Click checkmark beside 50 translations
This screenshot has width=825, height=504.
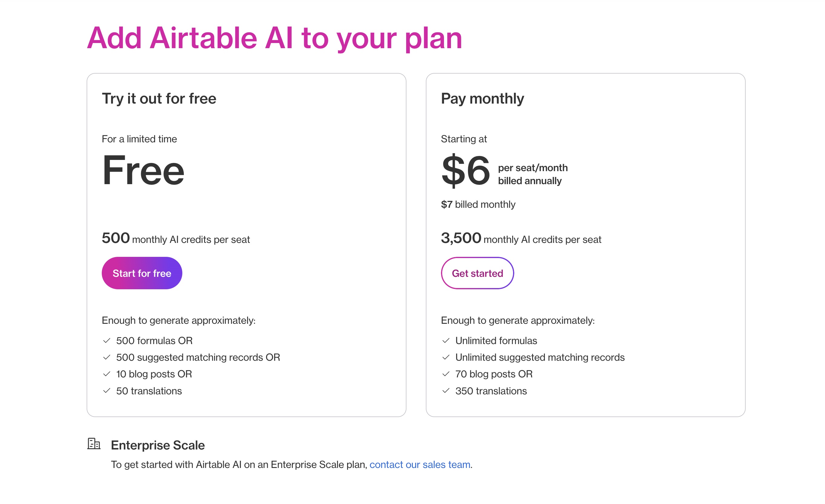107,391
